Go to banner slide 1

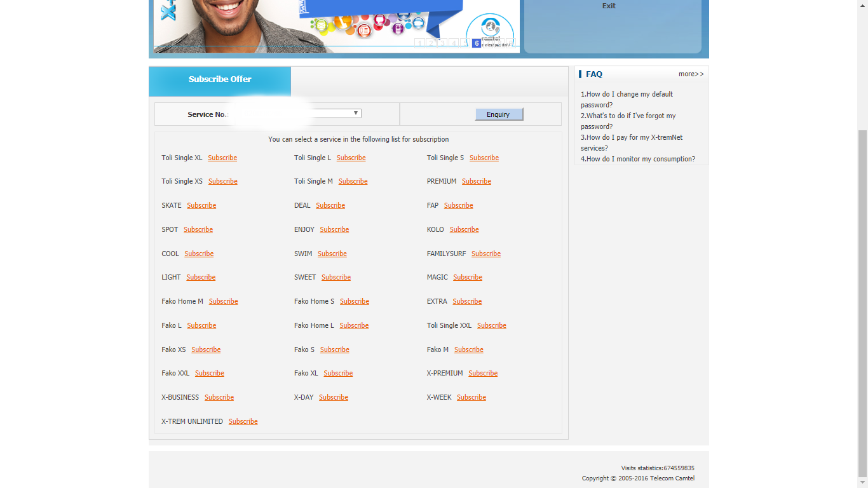tap(419, 43)
